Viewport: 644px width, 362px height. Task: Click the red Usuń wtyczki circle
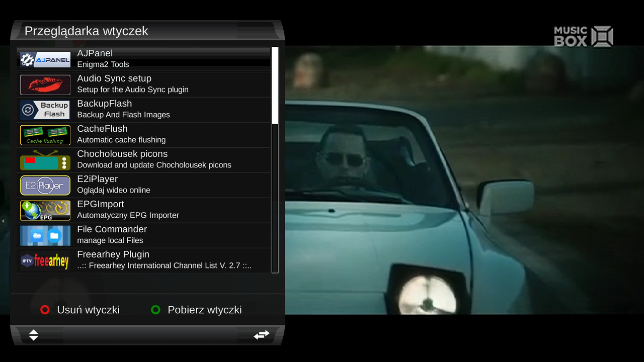tap(45, 310)
